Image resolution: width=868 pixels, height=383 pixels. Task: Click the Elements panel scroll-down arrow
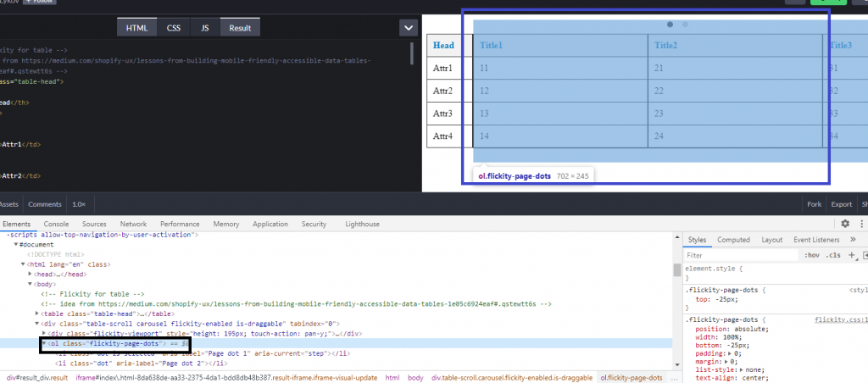click(677, 365)
